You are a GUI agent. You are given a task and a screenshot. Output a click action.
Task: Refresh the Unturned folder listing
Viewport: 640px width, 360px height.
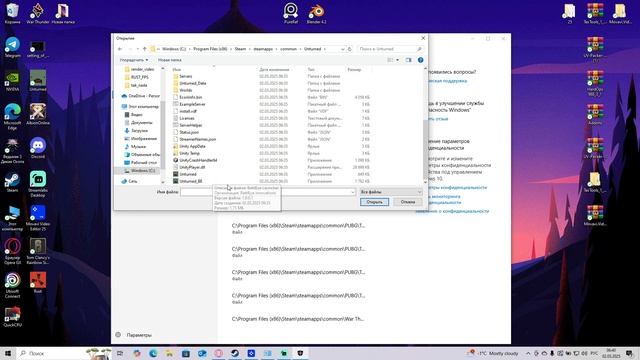[x=350, y=49]
